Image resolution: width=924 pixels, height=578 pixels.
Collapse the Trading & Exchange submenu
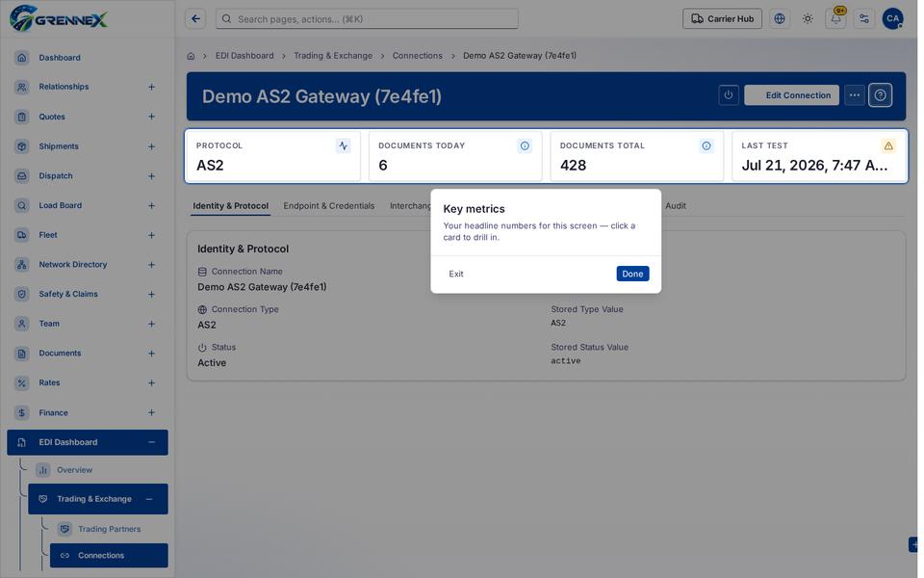[x=149, y=499]
